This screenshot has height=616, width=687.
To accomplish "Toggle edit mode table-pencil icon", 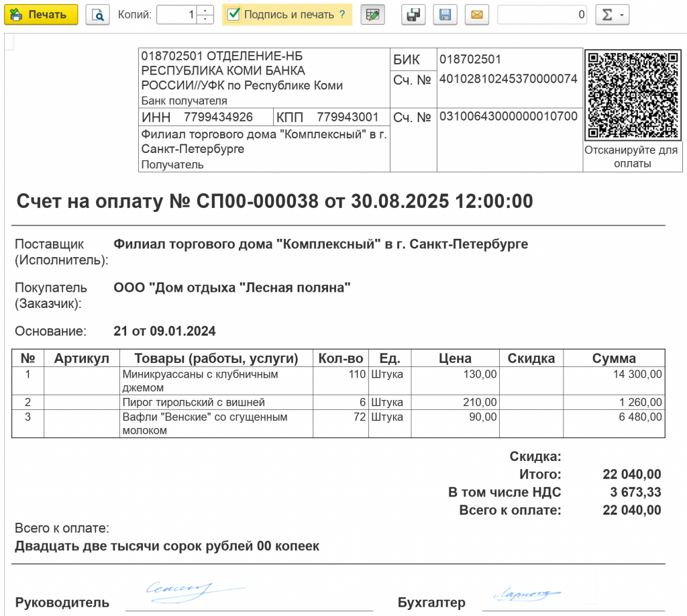I will click(372, 15).
